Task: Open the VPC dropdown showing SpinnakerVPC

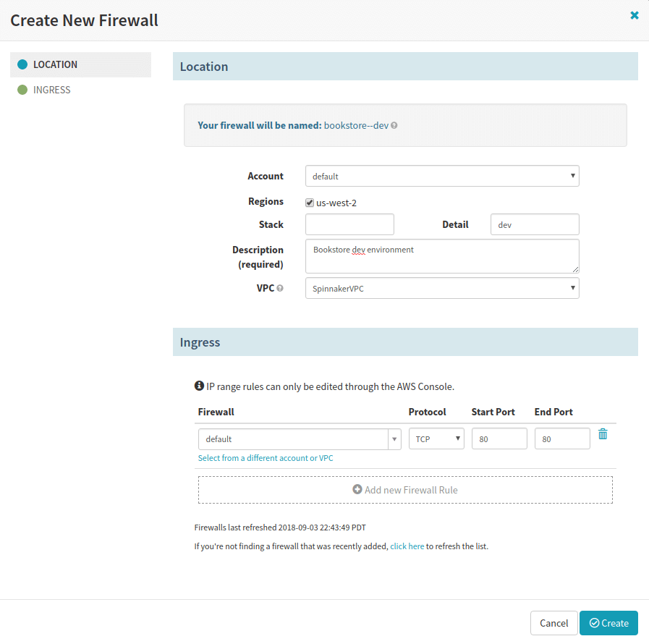Action: pos(442,287)
